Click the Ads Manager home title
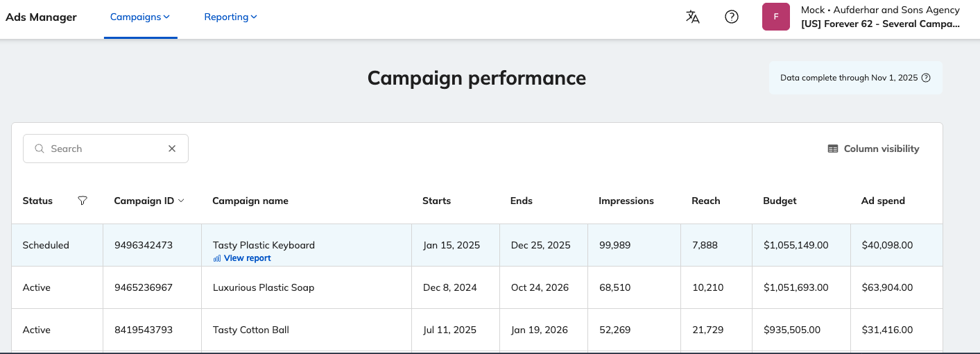The height and width of the screenshot is (354, 980). pyautogui.click(x=42, y=17)
